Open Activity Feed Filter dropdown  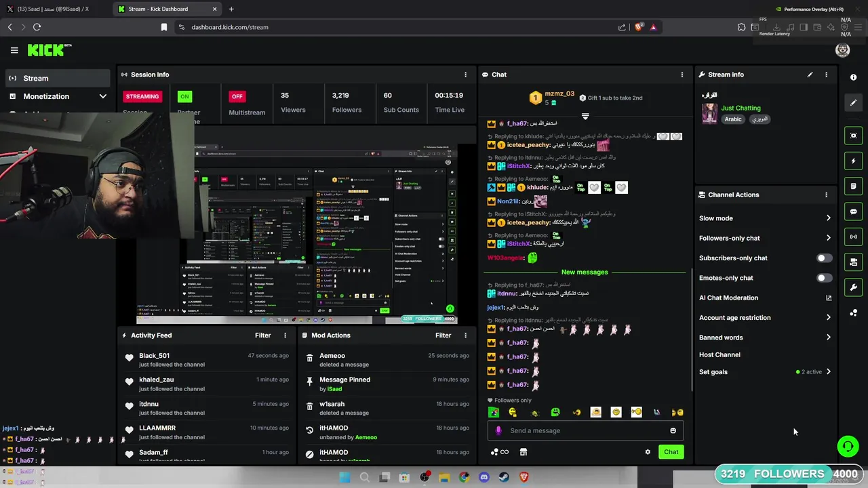(262, 335)
